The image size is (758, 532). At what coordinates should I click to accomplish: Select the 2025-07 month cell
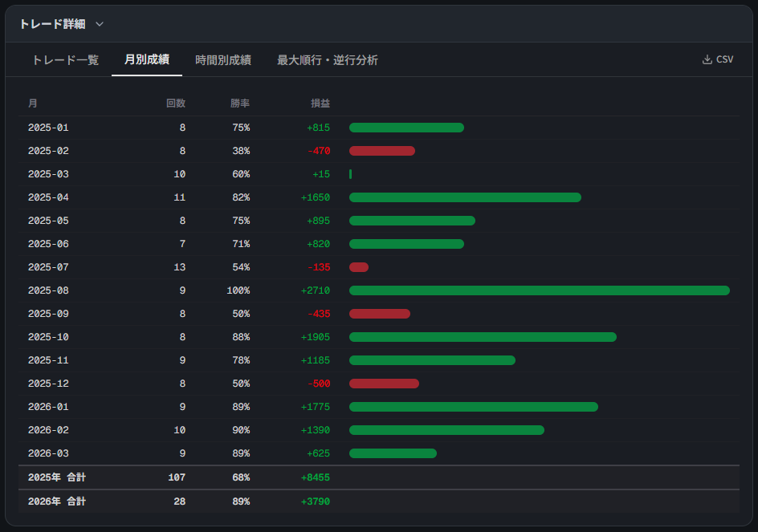(x=48, y=267)
